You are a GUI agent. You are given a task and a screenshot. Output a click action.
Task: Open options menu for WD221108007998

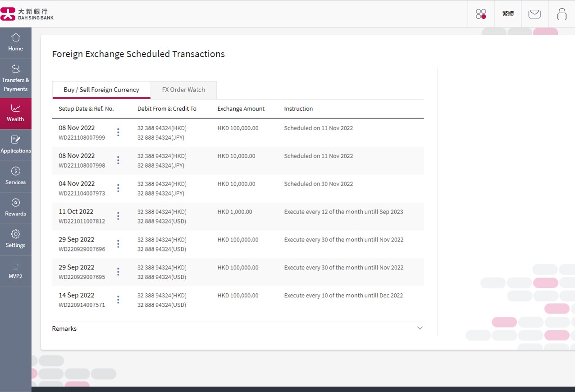coord(118,160)
